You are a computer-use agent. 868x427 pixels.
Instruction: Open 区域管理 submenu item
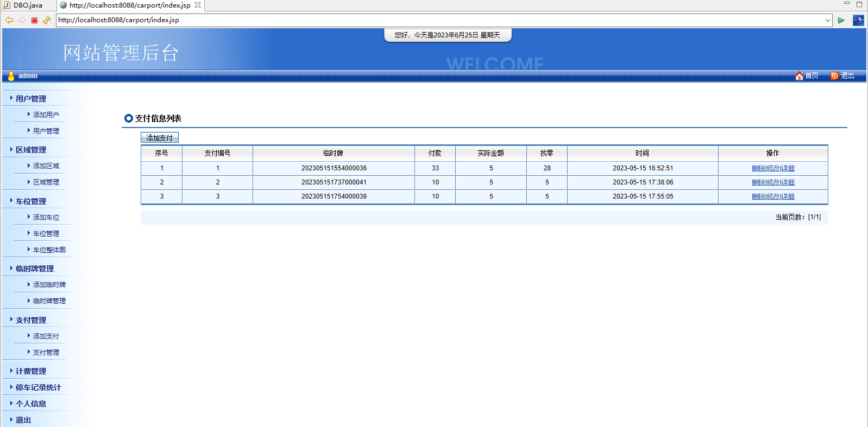(x=46, y=182)
